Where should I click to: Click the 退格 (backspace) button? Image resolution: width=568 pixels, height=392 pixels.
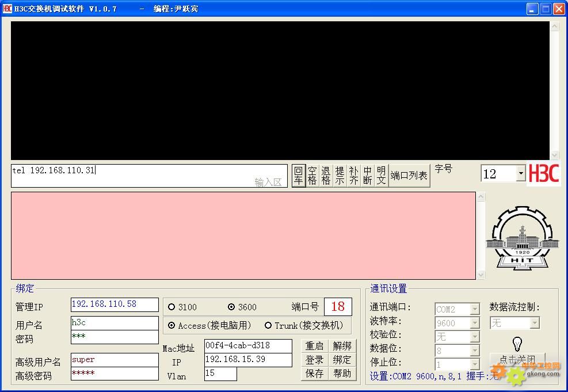point(326,176)
